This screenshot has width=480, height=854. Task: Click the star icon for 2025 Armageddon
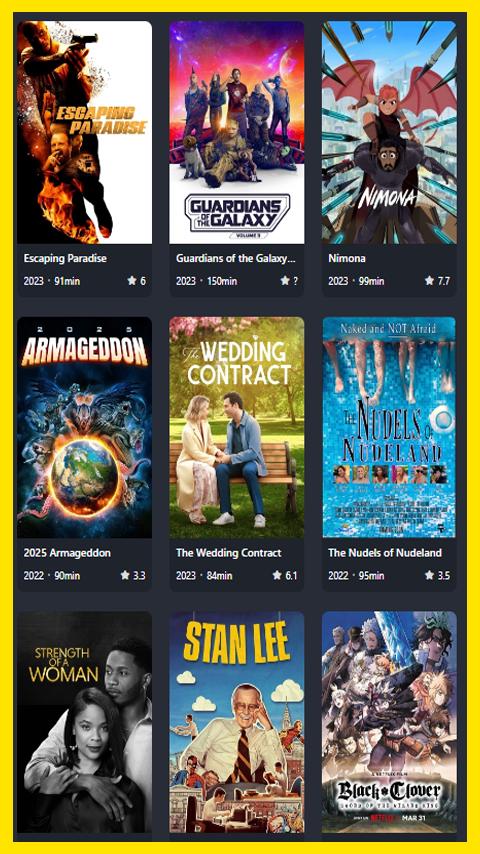click(x=125, y=575)
